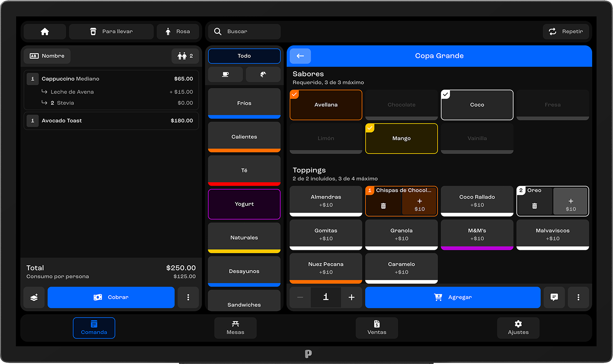Open the guest count people icon button
The height and width of the screenshot is (364, 614).
click(x=185, y=56)
